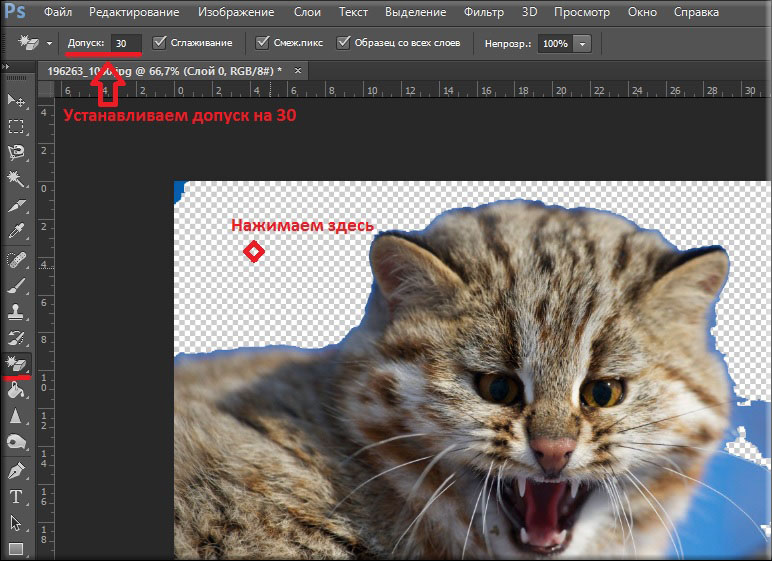Select the Pen tool

[x=17, y=469]
